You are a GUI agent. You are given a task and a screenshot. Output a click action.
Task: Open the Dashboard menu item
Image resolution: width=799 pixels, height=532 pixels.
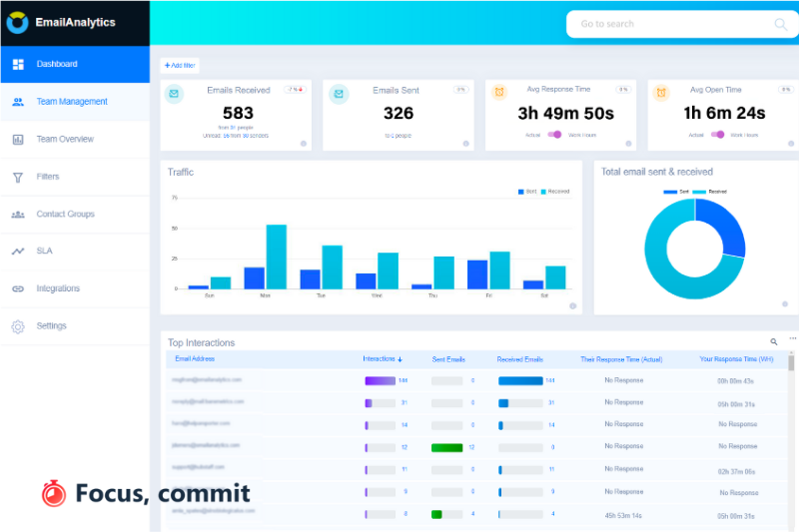[75, 64]
